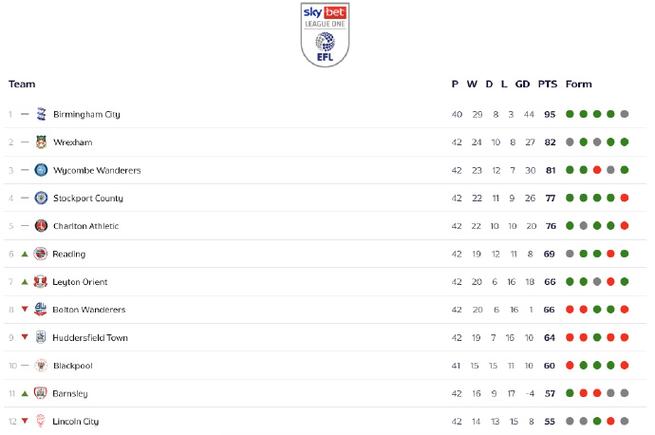Click the Form column header
Screen dimensions: 655x435
[579, 84]
